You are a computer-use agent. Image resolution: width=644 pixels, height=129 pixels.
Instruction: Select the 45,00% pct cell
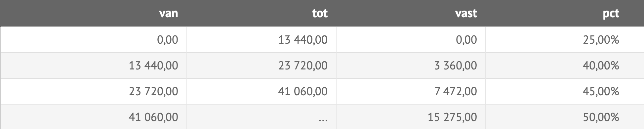(565, 91)
